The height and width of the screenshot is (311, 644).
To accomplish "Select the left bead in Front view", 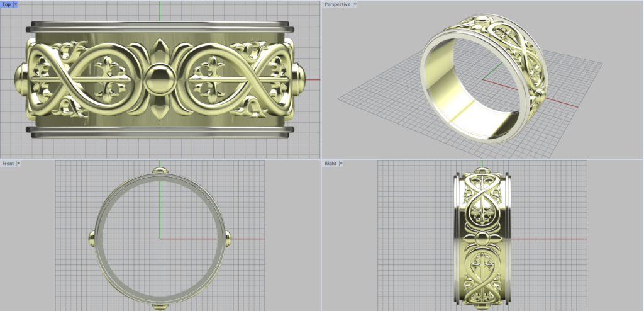I will 91,238.
